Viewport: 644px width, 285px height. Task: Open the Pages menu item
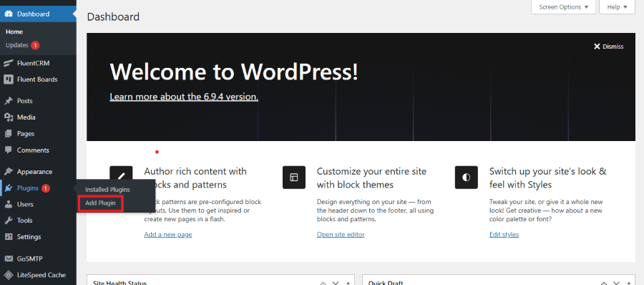(x=26, y=134)
